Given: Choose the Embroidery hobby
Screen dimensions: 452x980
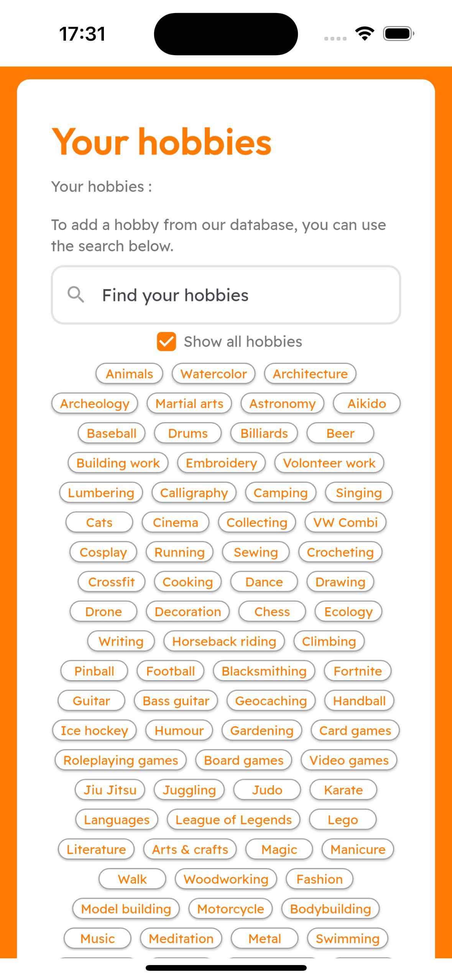Looking at the screenshot, I should tap(221, 463).
